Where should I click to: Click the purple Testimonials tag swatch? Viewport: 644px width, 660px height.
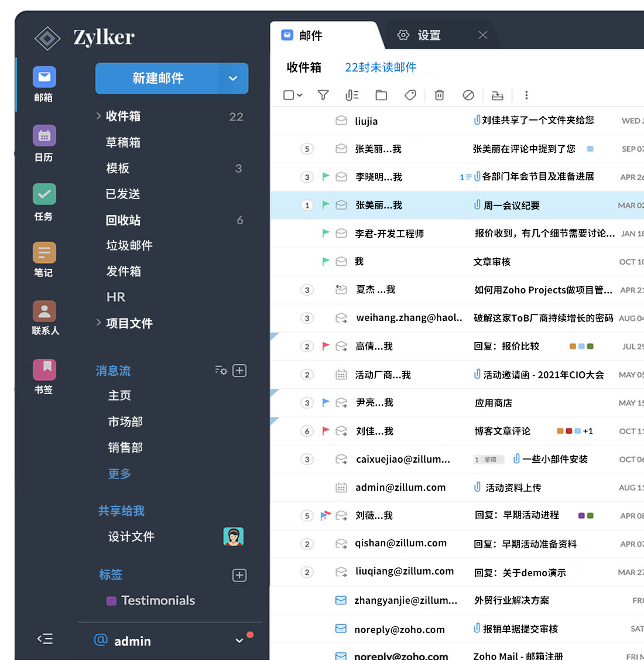[112, 601]
